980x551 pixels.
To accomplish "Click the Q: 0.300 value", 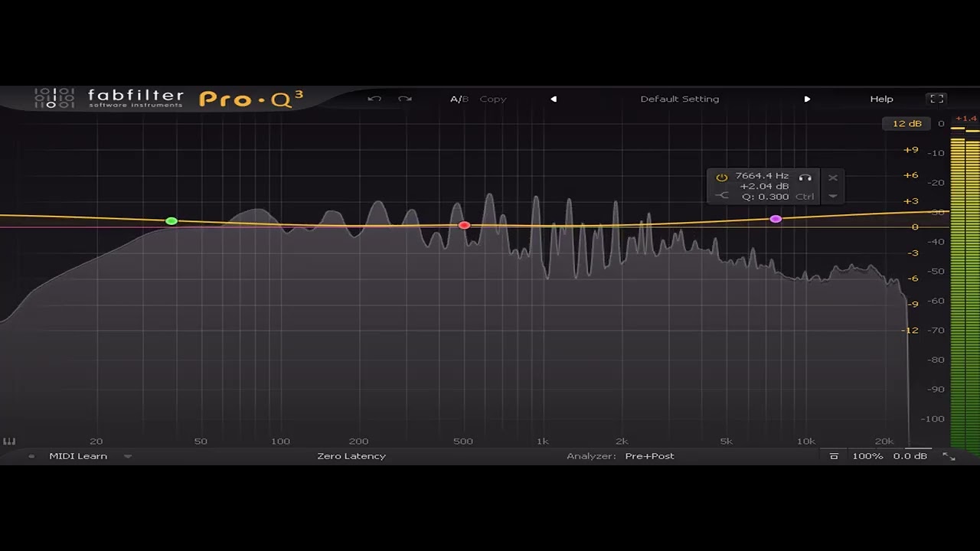I will pyautogui.click(x=766, y=197).
